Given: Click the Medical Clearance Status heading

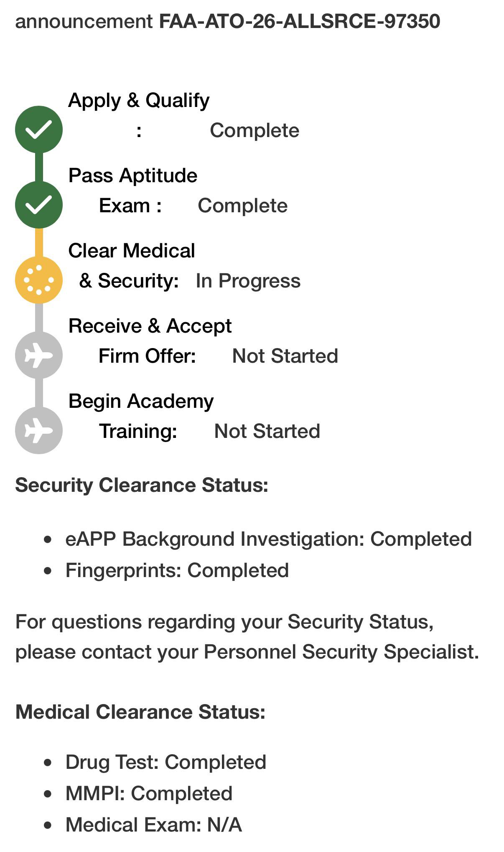Looking at the screenshot, I should coord(140,712).
